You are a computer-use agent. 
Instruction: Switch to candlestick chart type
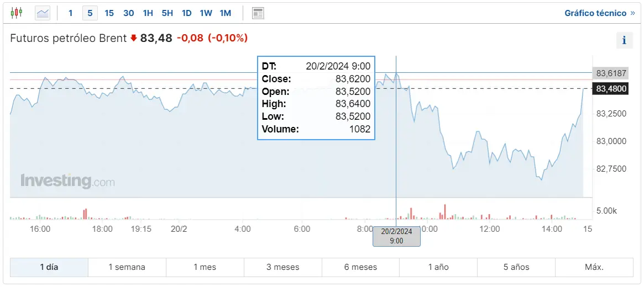tap(17, 13)
